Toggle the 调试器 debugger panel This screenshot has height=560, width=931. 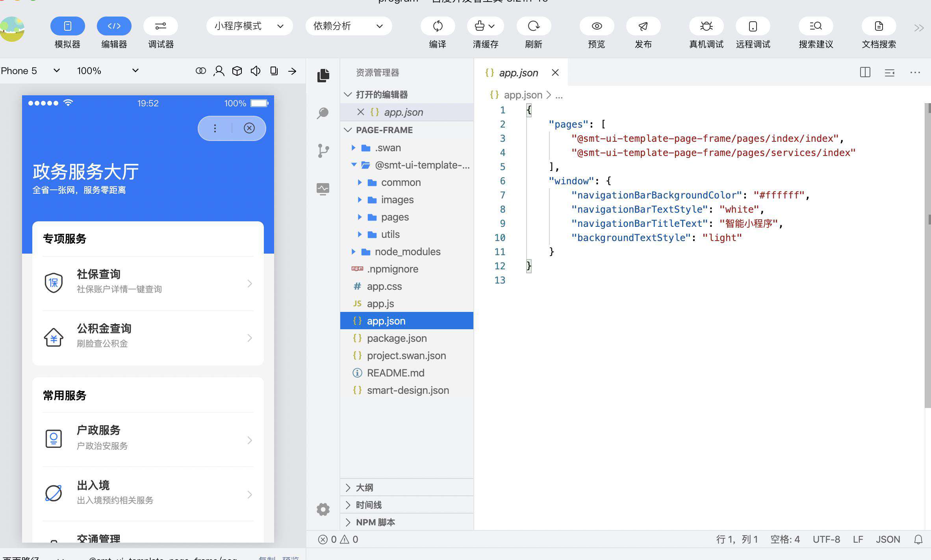point(161,26)
